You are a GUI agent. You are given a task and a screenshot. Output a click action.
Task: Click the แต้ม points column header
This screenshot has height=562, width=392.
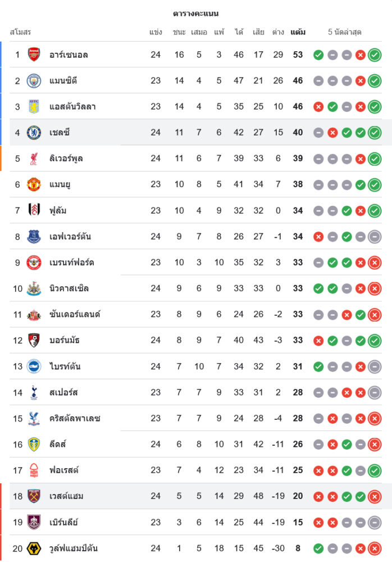(x=298, y=32)
